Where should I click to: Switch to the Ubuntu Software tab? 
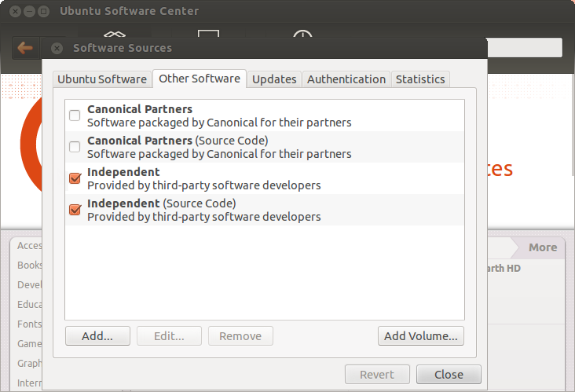click(102, 79)
